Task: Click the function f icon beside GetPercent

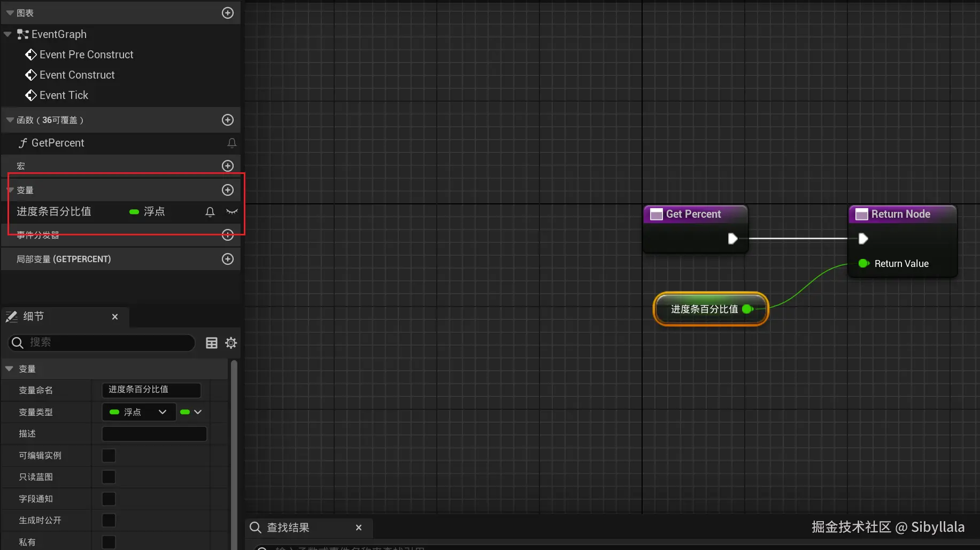Action: pos(22,143)
